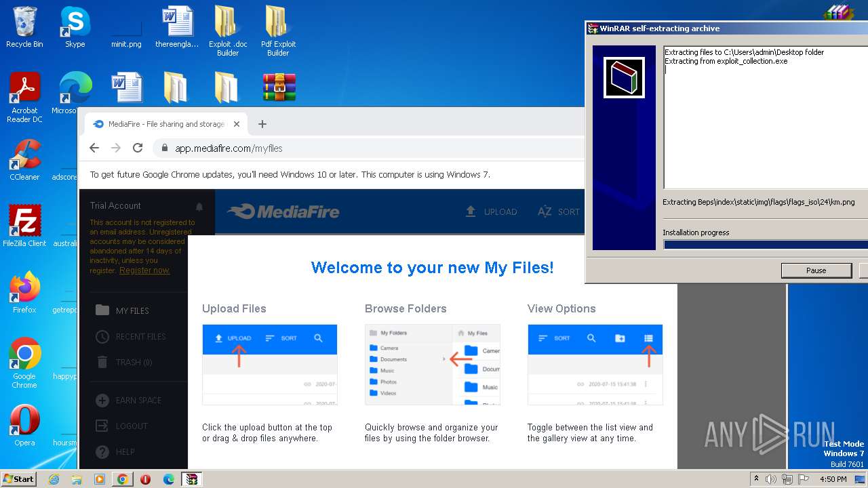The height and width of the screenshot is (488, 868).
Task: Switch to the MediaFire File sharing tab
Action: click(165, 124)
